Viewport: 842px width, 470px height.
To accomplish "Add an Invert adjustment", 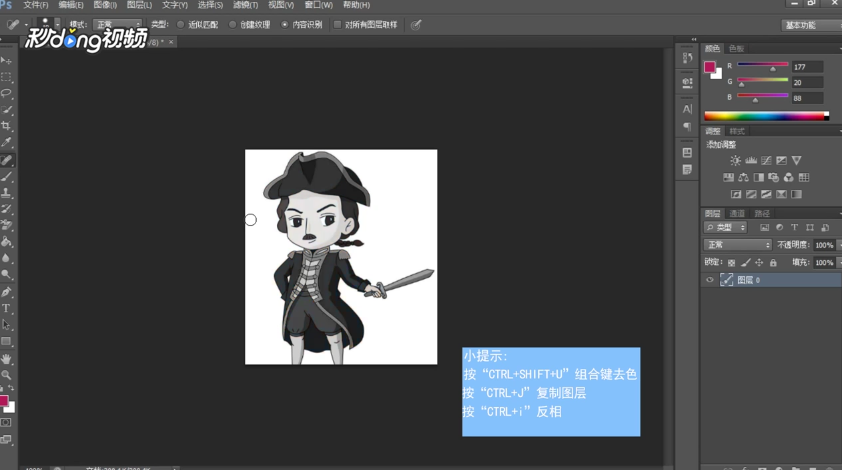I will (x=736, y=194).
